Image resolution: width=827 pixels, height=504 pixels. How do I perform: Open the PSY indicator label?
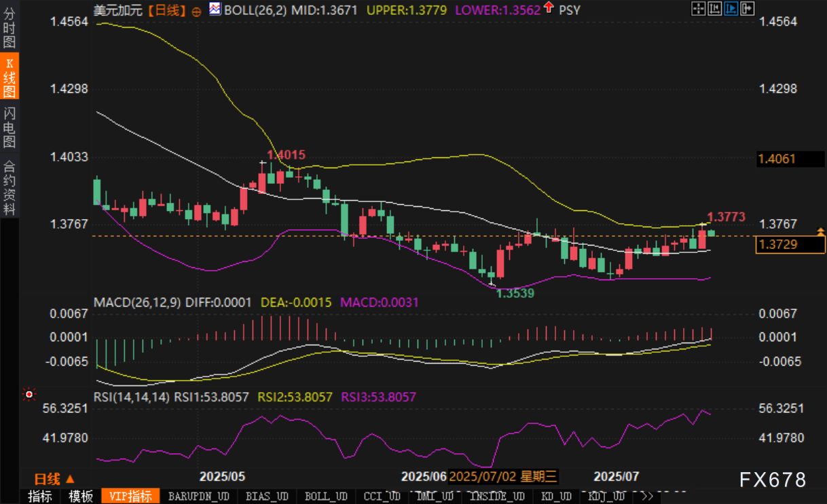569,10
